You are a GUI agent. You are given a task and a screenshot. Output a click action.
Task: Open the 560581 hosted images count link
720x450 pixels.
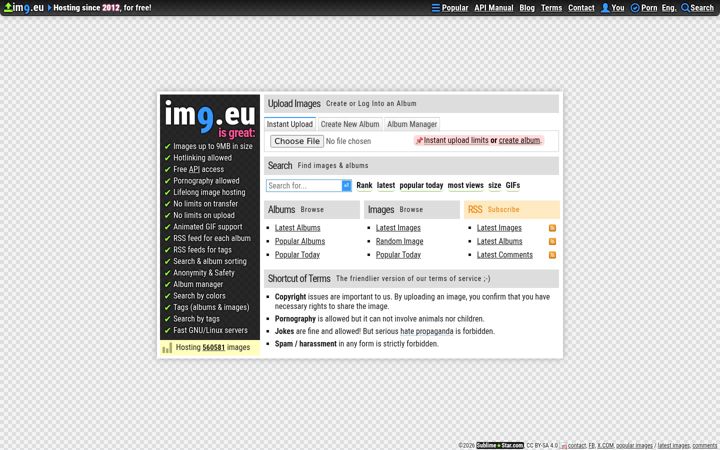pos(214,348)
